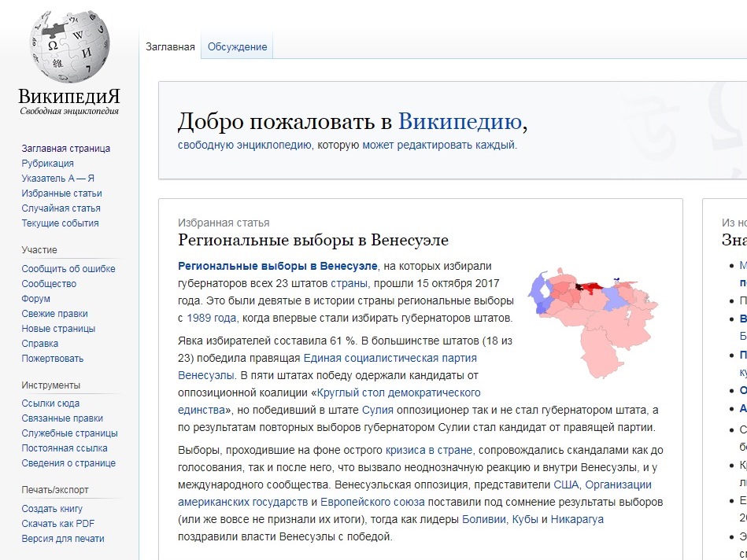Image resolution: width=747 pixels, height=560 pixels.
Task: Click the Избранная статья label
Action: (x=224, y=223)
